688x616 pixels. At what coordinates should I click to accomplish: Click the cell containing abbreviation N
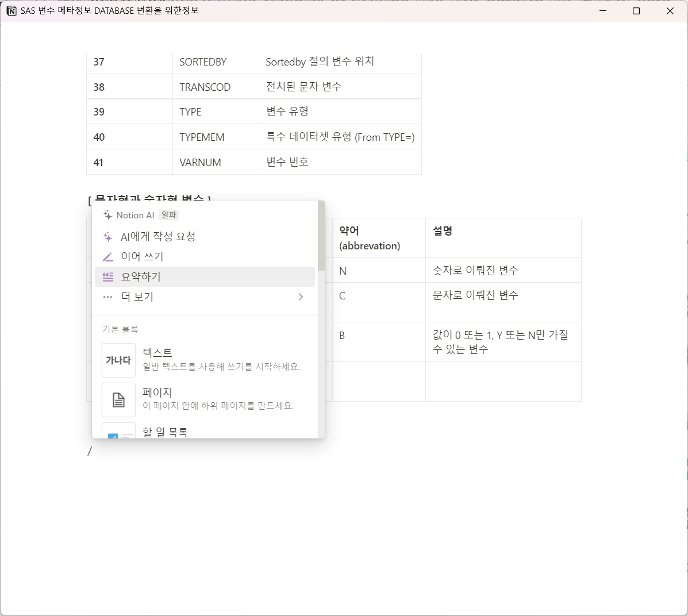379,270
